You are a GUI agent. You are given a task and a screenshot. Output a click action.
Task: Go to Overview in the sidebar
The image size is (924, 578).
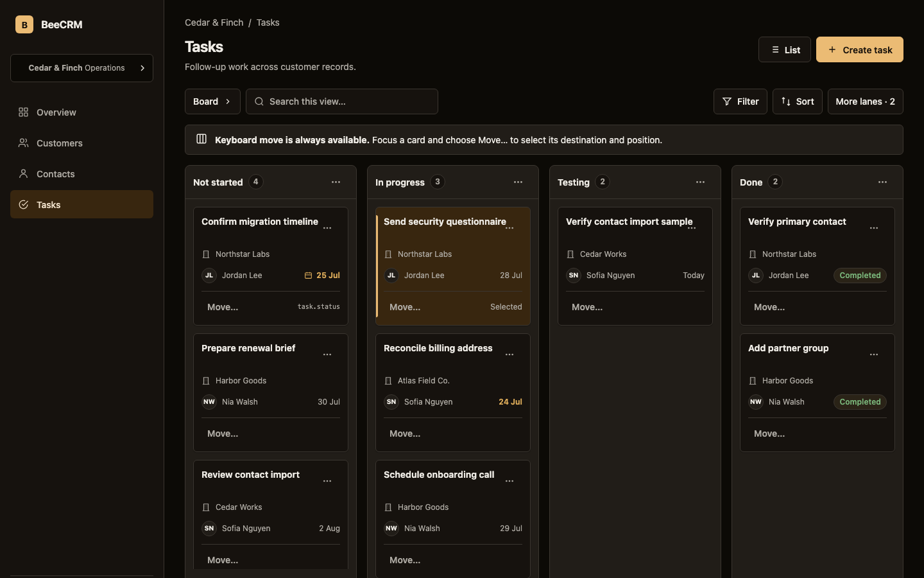tap(81, 112)
